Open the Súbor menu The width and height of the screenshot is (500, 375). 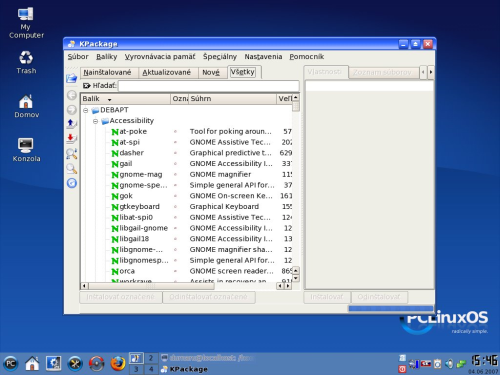click(x=78, y=57)
